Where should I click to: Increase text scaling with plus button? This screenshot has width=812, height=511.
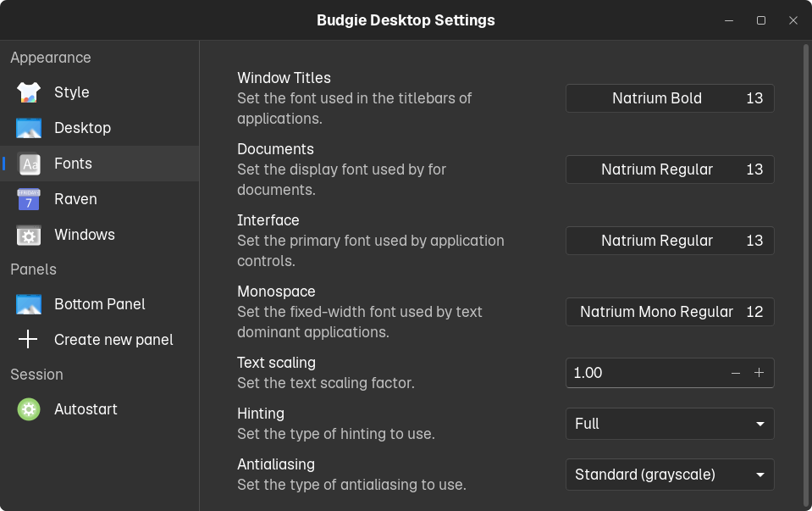tap(759, 373)
